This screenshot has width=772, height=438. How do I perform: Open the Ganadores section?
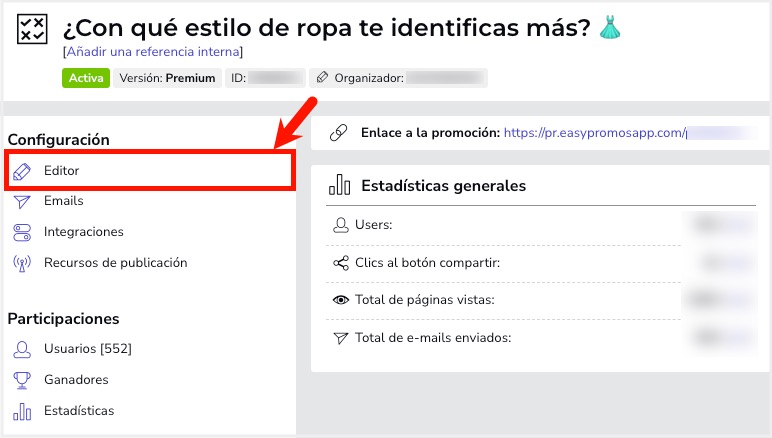click(76, 379)
